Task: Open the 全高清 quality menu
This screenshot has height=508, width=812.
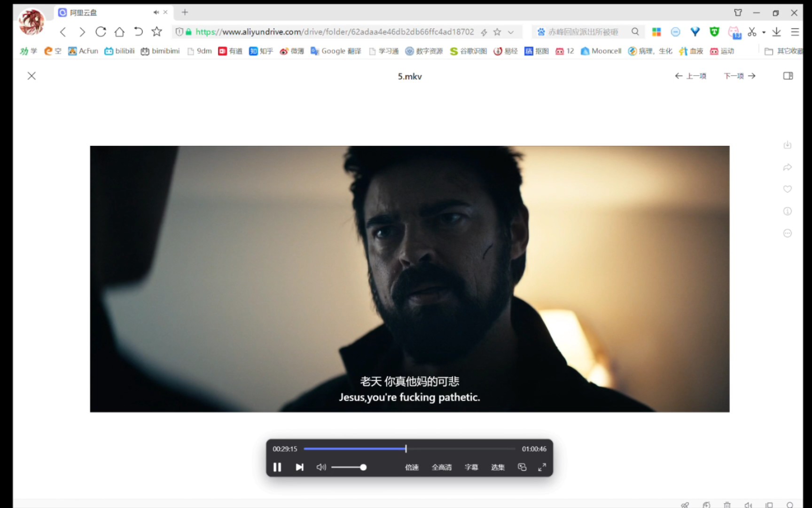Action: click(442, 467)
